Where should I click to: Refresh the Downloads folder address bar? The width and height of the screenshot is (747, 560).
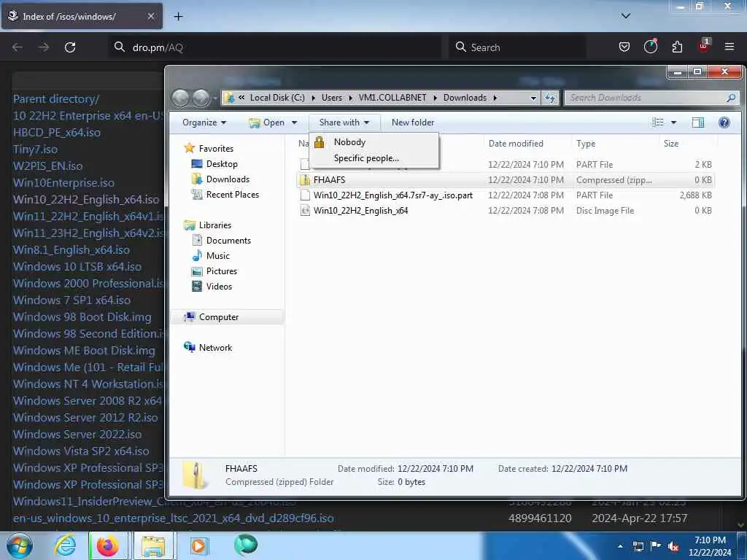coord(550,98)
